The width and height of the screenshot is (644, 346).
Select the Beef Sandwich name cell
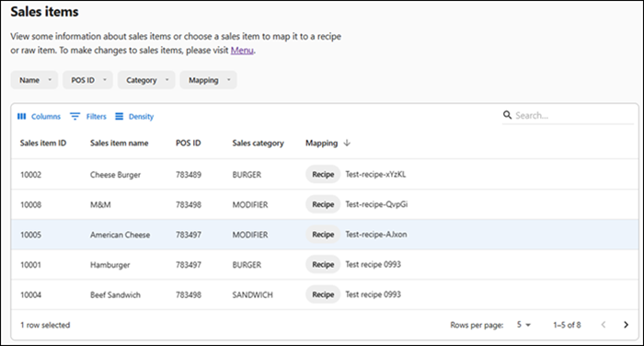[115, 294]
